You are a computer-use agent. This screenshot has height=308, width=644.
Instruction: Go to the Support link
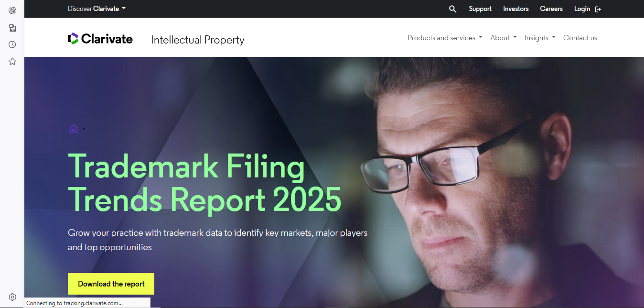pos(480,9)
